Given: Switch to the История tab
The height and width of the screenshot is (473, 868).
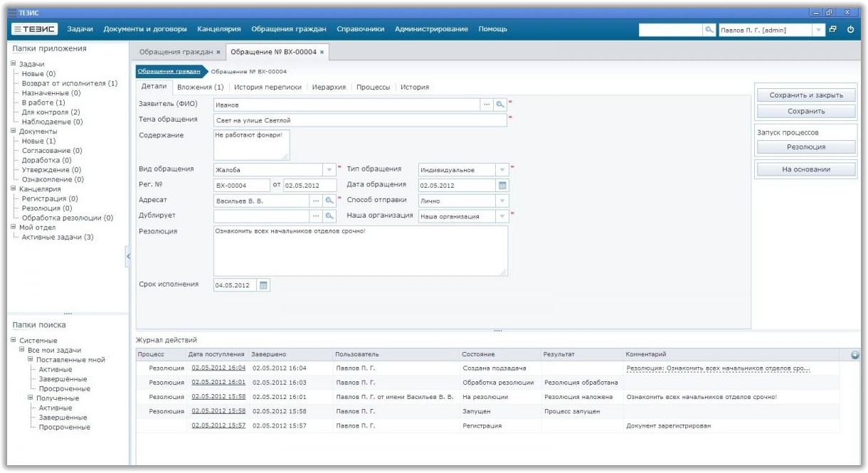Looking at the screenshot, I should click(x=414, y=87).
